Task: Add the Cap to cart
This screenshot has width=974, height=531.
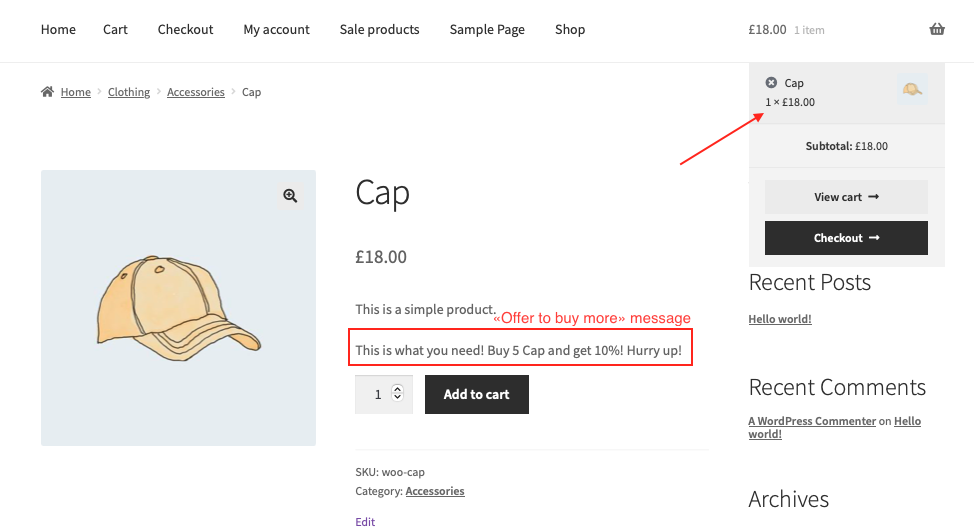Action: 476,394
